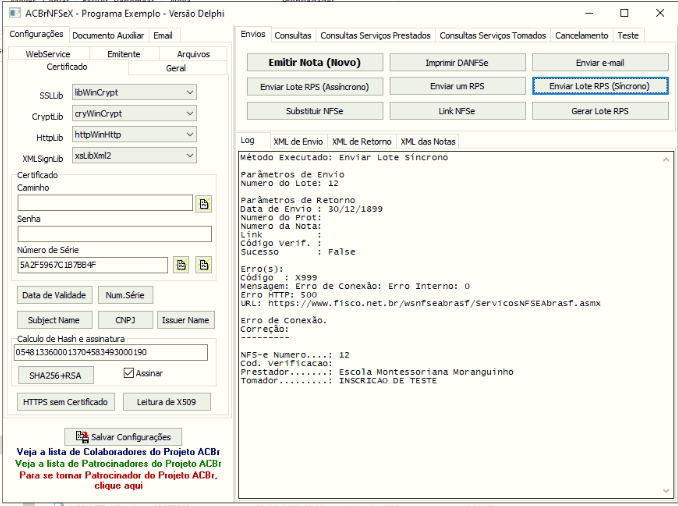Click the second icon beside Número de Série
The image size is (678, 506).
[203, 265]
